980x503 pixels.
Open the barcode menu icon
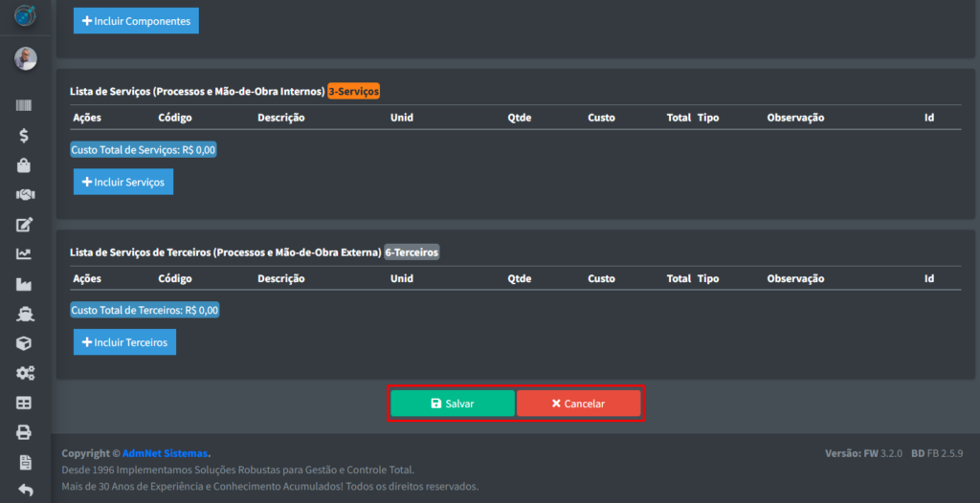coord(25,106)
